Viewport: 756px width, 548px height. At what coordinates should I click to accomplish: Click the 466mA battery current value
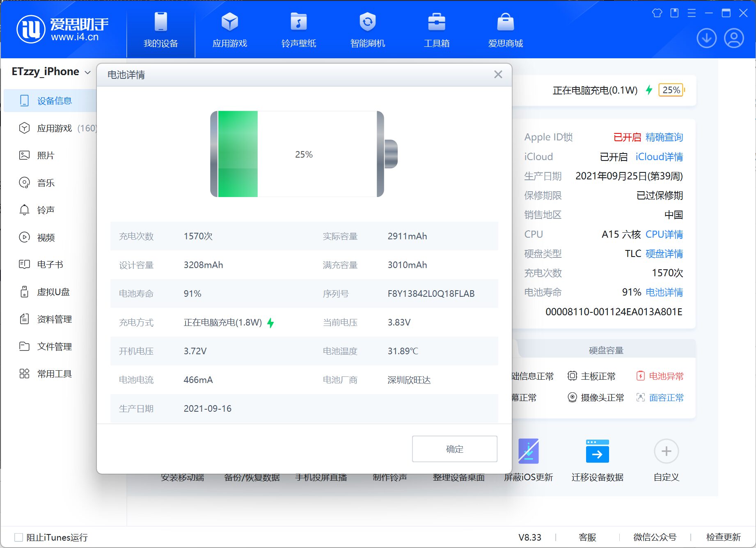click(x=198, y=380)
